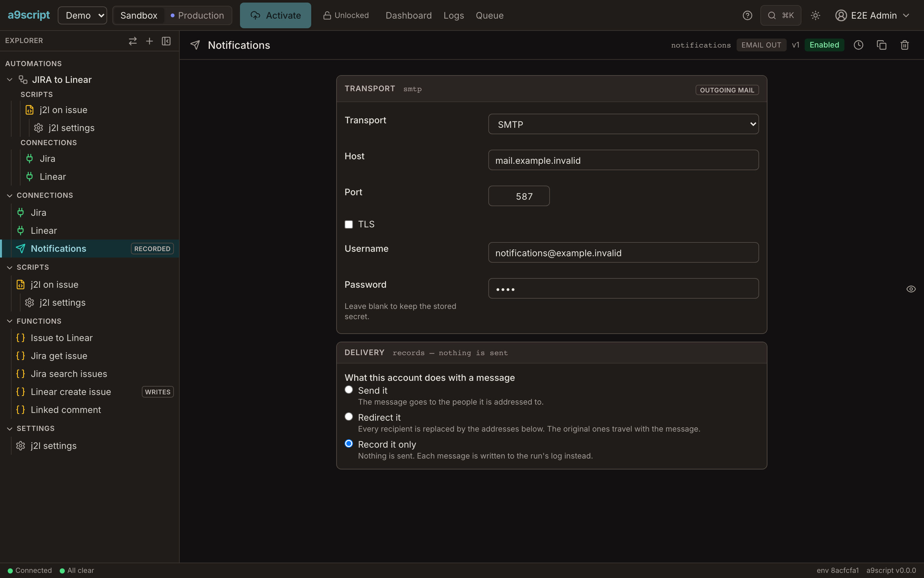Image resolution: width=924 pixels, height=578 pixels.
Task: Collapse the FUNCTIONS section
Action: pyautogui.click(x=10, y=321)
